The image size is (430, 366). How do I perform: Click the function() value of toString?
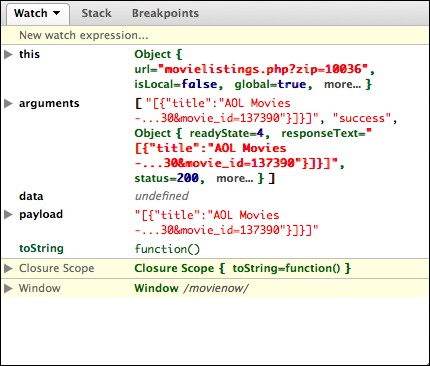pyautogui.click(x=167, y=249)
